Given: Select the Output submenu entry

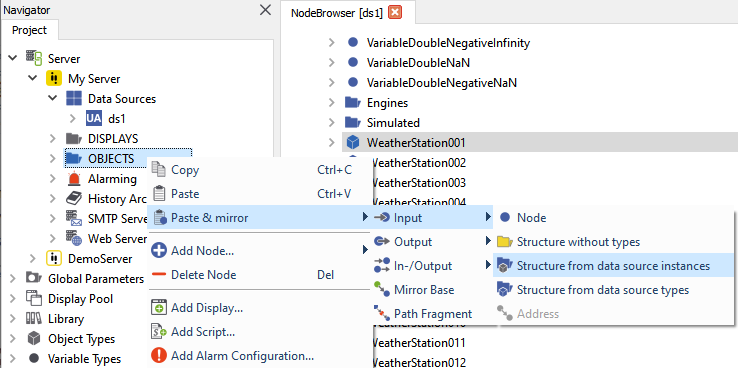Looking at the screenshot, I should pos(432,241).
